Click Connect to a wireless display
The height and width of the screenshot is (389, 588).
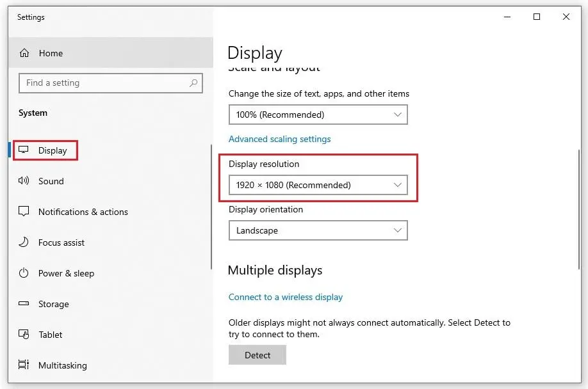[286, 297]
